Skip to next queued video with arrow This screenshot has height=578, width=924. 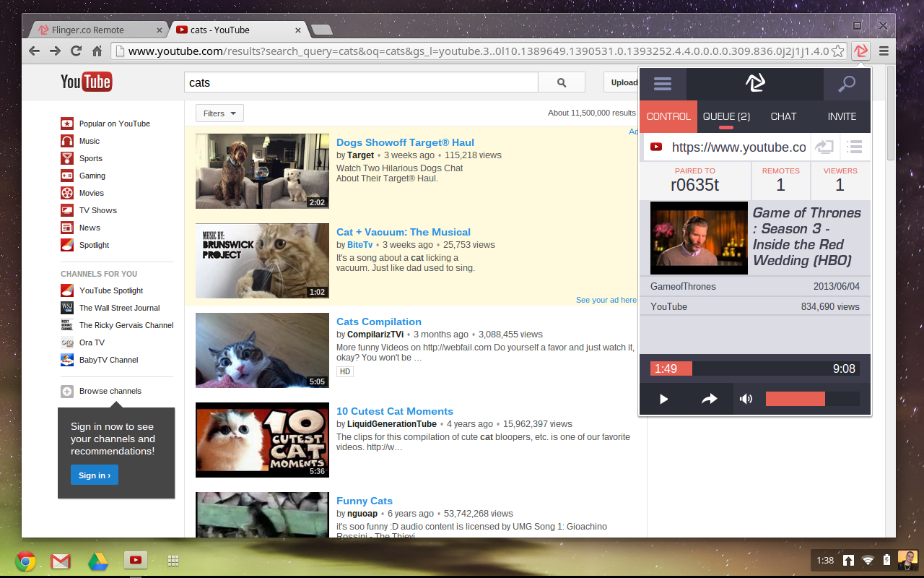tap(710, 399)
